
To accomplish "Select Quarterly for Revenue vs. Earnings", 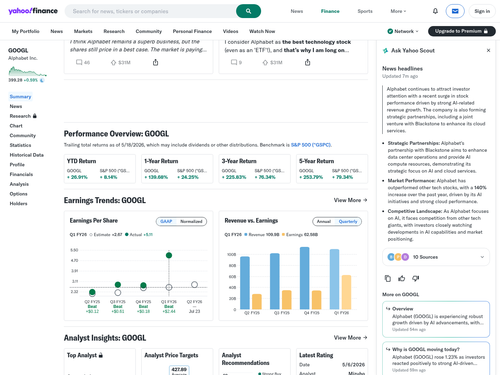I will point(348,221).
